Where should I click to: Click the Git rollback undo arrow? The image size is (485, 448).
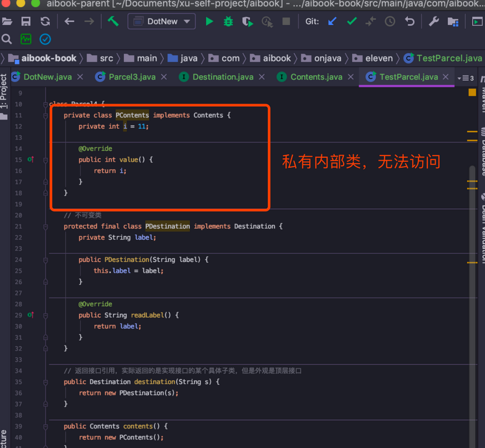(x=410, y=22)
